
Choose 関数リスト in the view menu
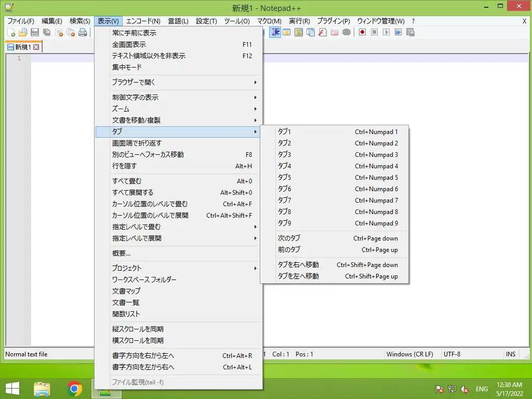tap(179, 314)
